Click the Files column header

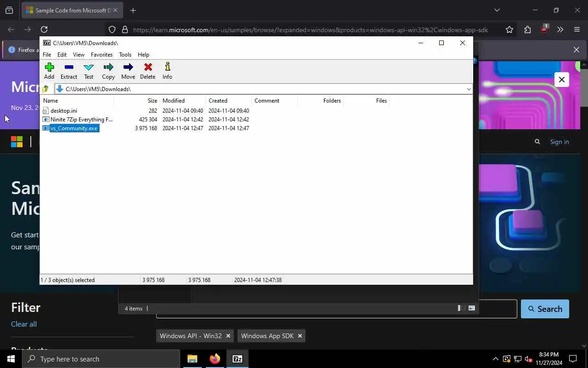(366, 101)
